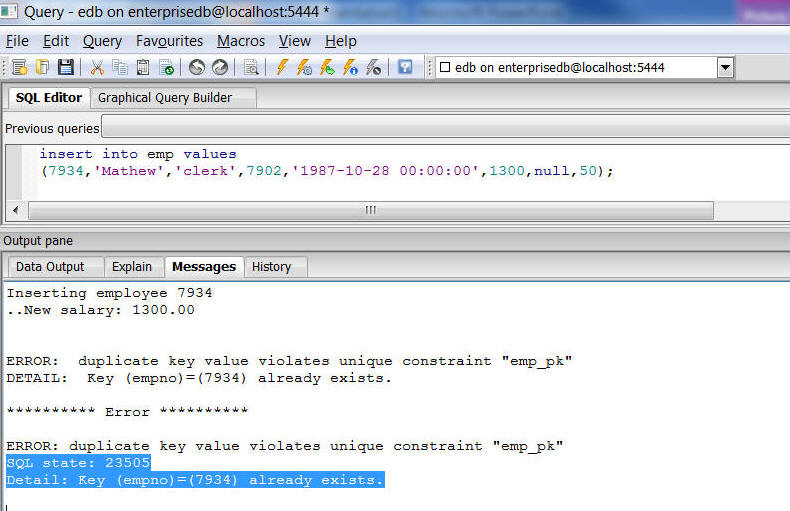Click the Find magnifier icon
The height and width of the screenshot is (511, 790).
coord(252,67)
